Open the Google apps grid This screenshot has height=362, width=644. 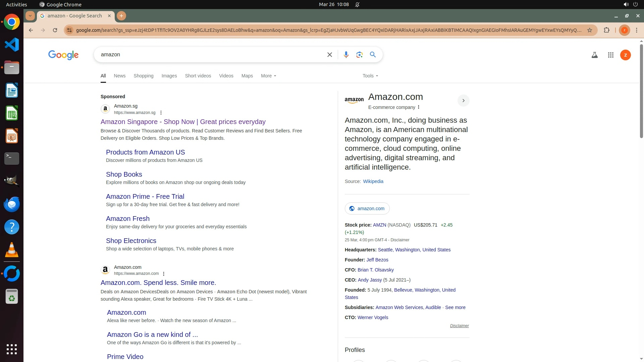[610, 55]
